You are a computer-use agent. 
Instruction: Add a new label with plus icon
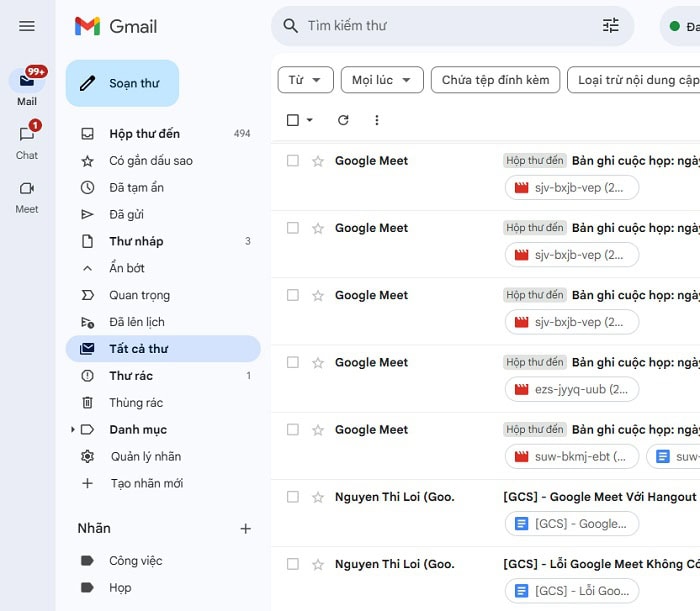tap(245, 528)
